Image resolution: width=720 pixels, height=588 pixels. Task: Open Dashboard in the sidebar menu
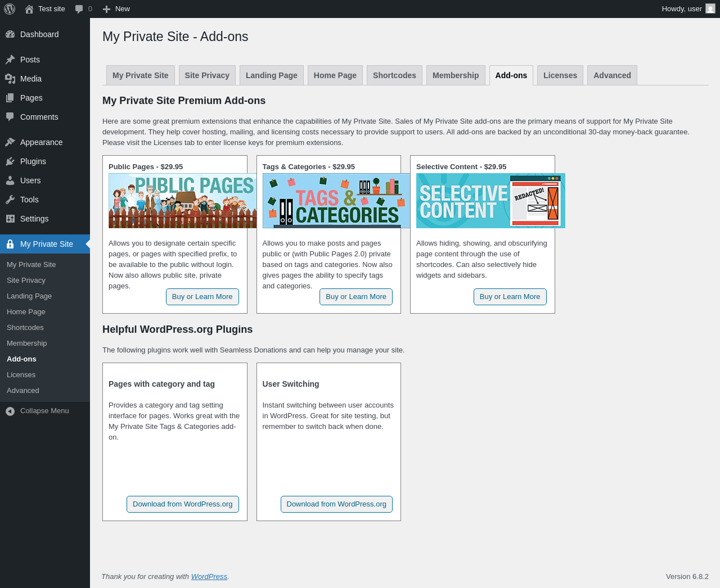pyautogui.click(x=39, y=34)
